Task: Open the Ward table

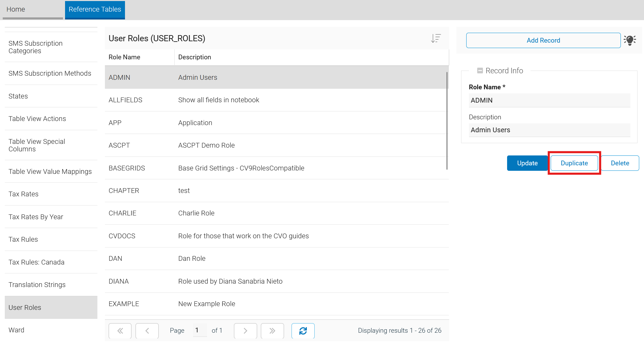Action: click(51, 330)
